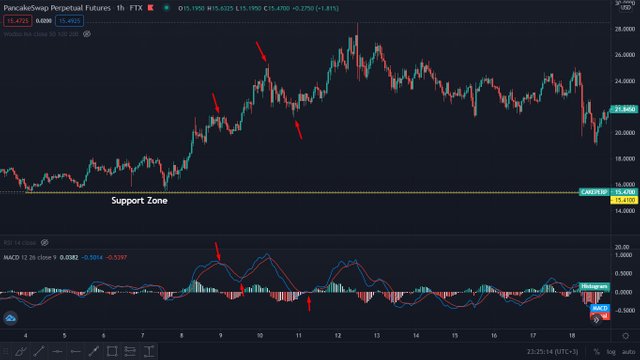Click the red 15.4725 sell price button
This screenshot has height=360, width=640.
point(18,21)
